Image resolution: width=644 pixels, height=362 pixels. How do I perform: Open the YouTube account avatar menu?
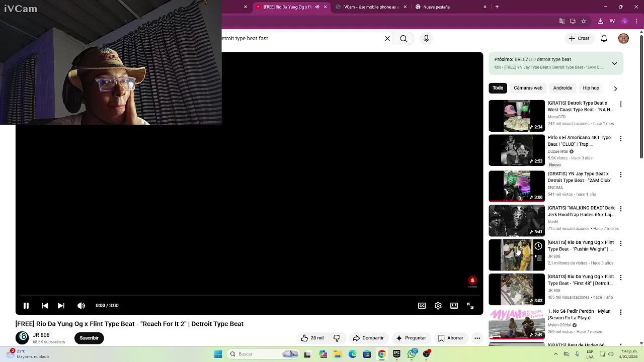(623, 38)
